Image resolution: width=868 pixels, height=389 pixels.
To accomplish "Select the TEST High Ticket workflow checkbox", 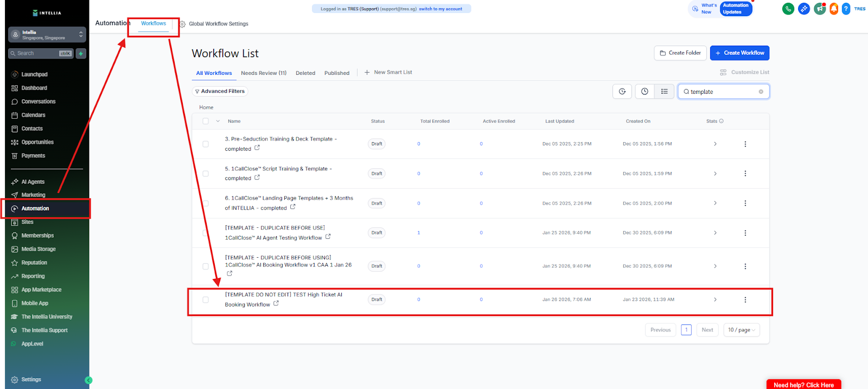I will [206, 299].
